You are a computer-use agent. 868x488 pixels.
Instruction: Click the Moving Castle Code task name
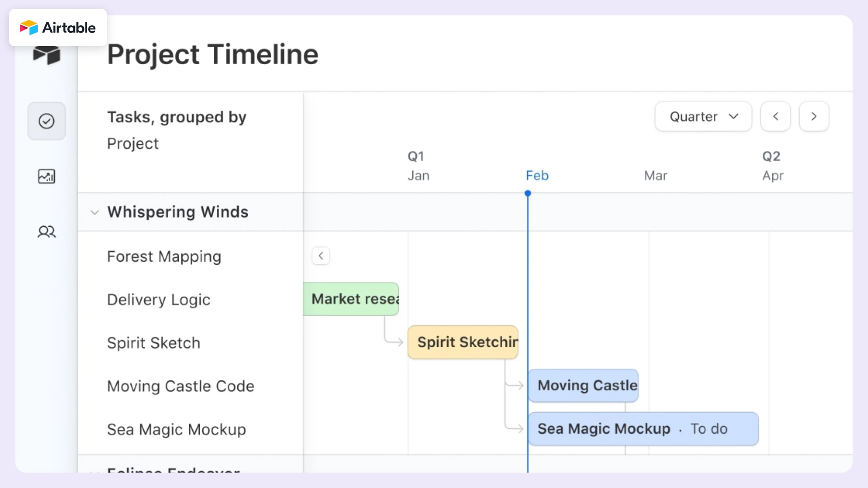click(180, 386)
